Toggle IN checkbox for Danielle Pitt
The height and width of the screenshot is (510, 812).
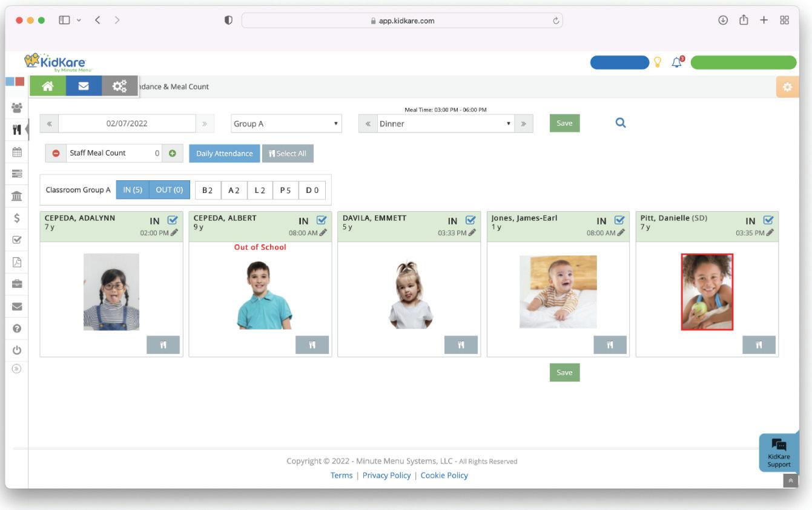coord(768,221)
